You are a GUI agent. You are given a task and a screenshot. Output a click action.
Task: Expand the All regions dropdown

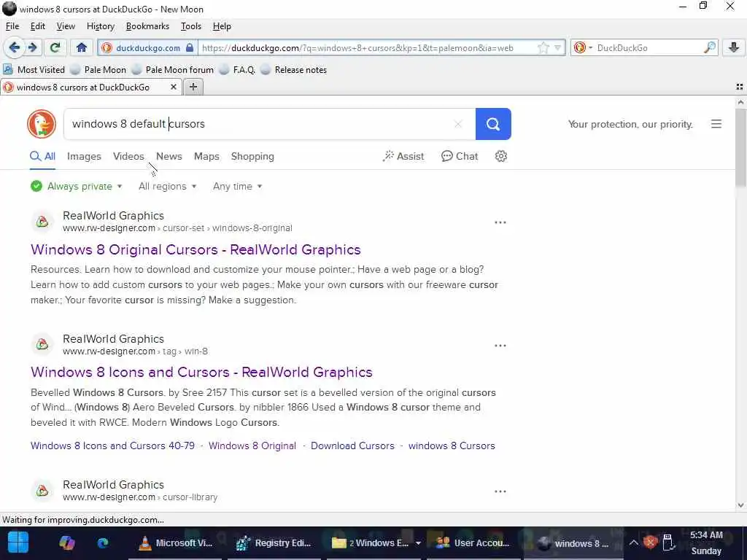[x=167, y=186]
